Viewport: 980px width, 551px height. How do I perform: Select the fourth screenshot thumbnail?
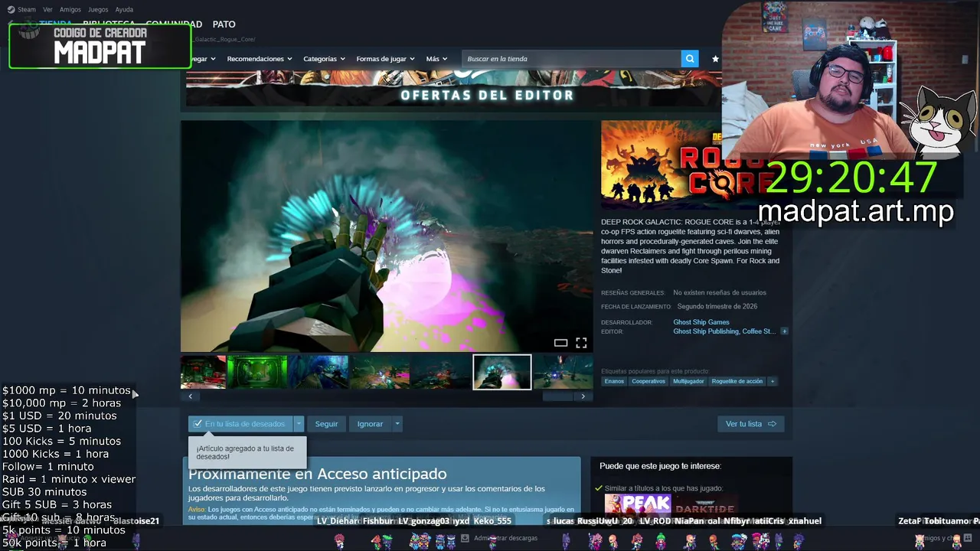380,372
